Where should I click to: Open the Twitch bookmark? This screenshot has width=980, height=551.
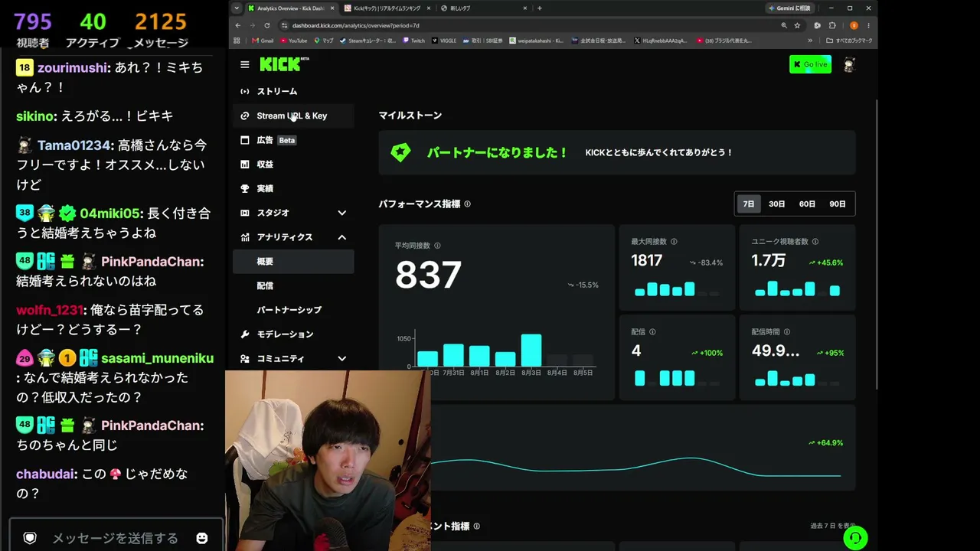click(x=413, y=41)
